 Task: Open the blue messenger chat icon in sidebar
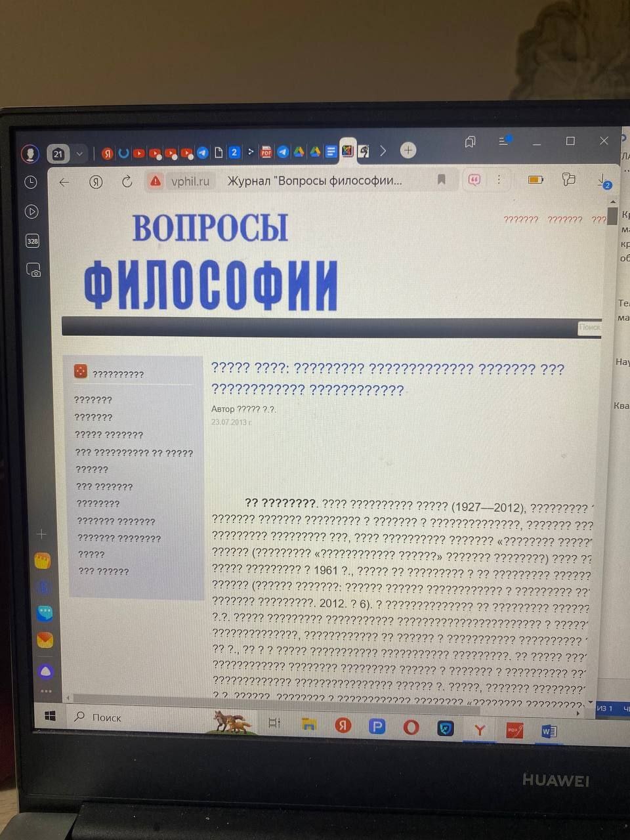tap(45, 613)
